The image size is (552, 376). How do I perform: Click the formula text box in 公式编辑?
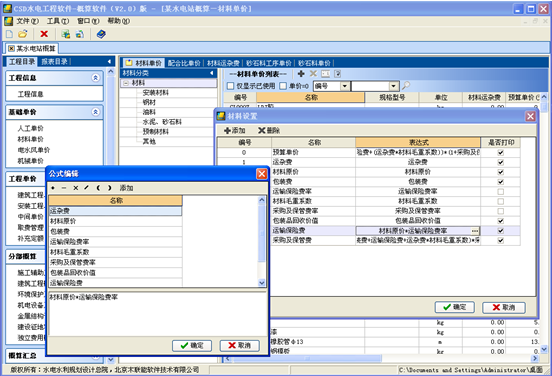(x=157, y=313)
